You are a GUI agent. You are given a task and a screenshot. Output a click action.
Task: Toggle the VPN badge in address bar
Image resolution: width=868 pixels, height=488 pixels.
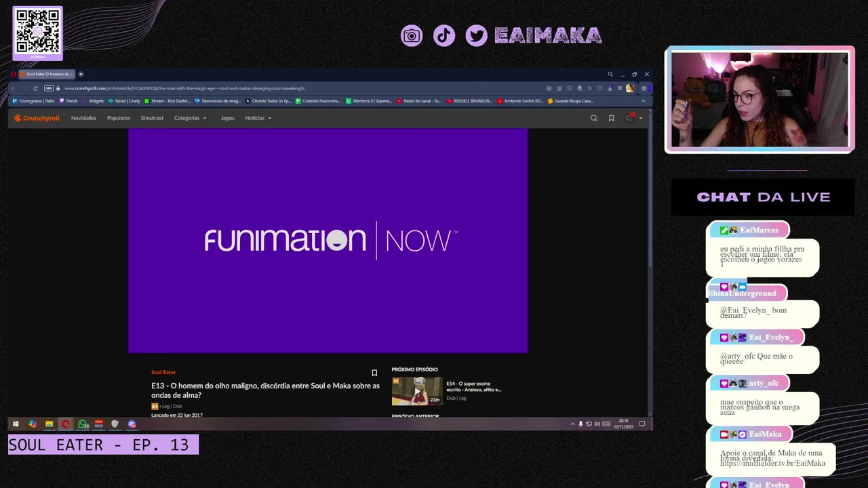(49, 88)
